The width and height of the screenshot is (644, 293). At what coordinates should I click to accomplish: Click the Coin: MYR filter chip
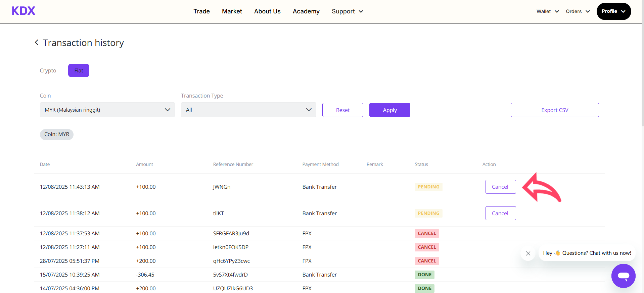point(56,134)
